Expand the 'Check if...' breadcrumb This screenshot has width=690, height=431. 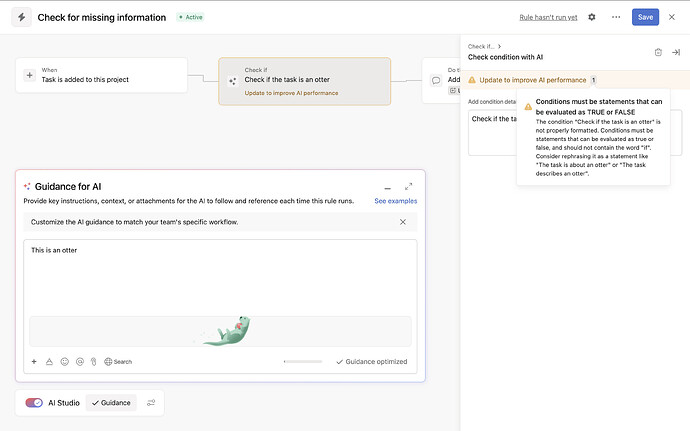coord(484,46)
